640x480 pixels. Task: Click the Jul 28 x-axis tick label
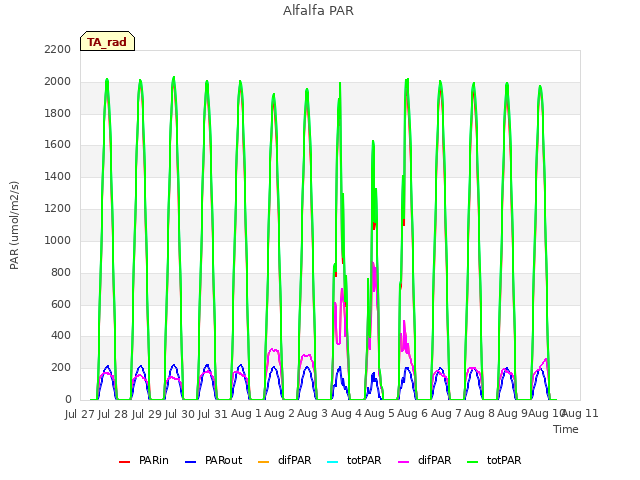point(113,414)
